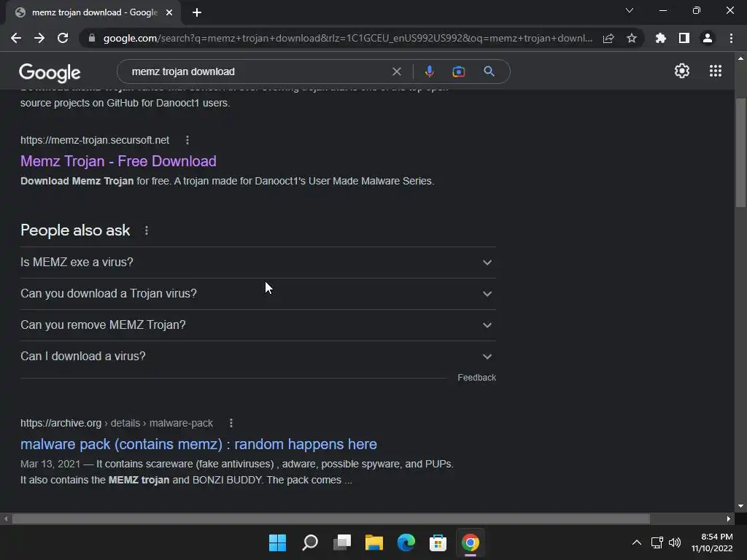Open Microsoft Store from taskbar
Screen dimensions: 747x560
(x=438, y=542)
